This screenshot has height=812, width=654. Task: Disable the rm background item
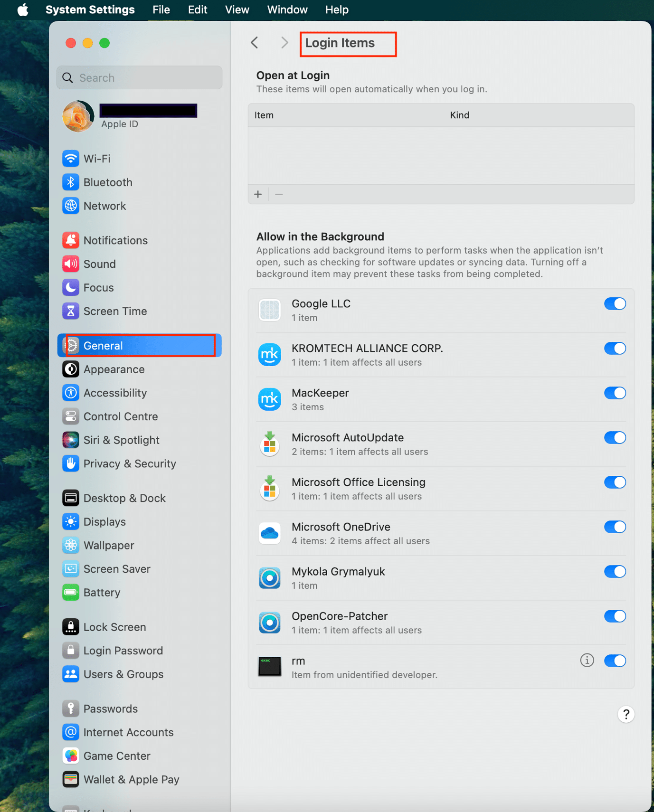click(x=615, y=661)
